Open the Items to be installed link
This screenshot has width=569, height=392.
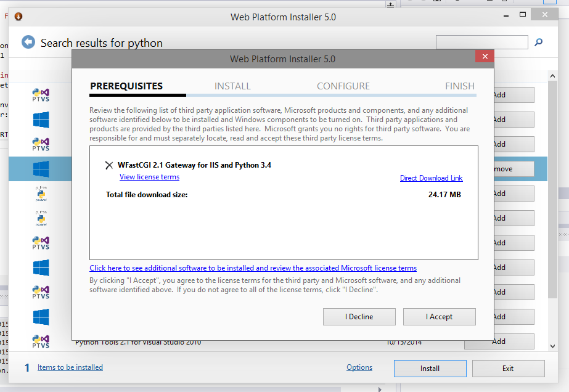click(70, 367)
